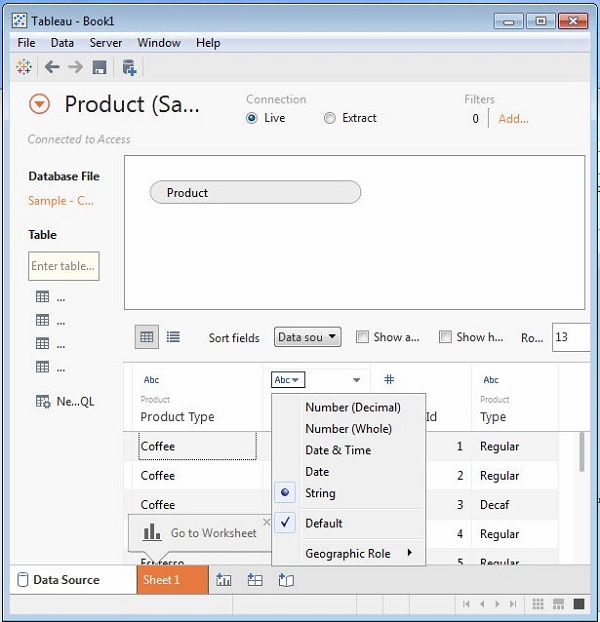Click the back arrow in toolbar
Image resolution: width=600 pixels, height=622 pixels.
pos(52,67)
